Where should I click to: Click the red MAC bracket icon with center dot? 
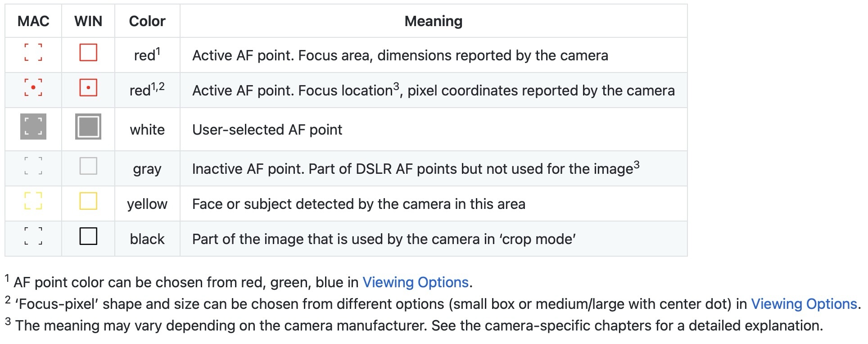(x=33, y=87)
